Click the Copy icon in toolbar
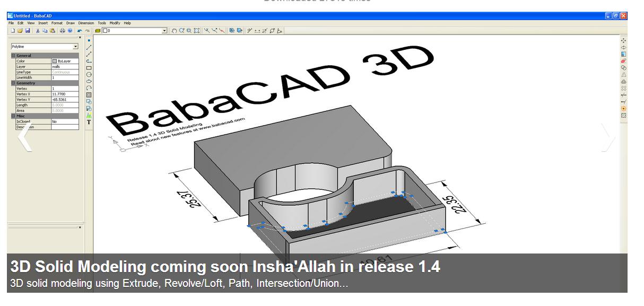Screen dimensions: 644x306 [x=45, y=31]
